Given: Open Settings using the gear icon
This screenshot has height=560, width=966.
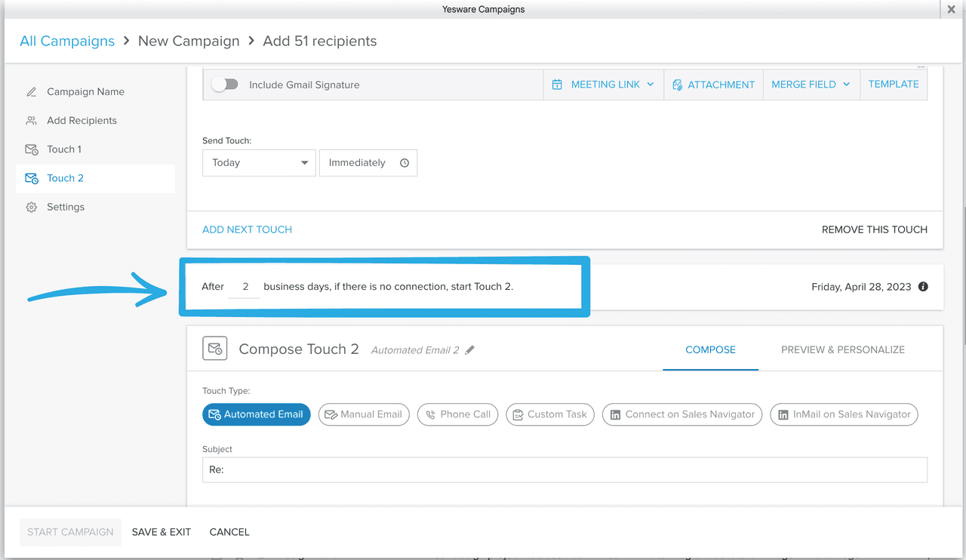Looking at the screenshot, I should [x=30, y=206].
